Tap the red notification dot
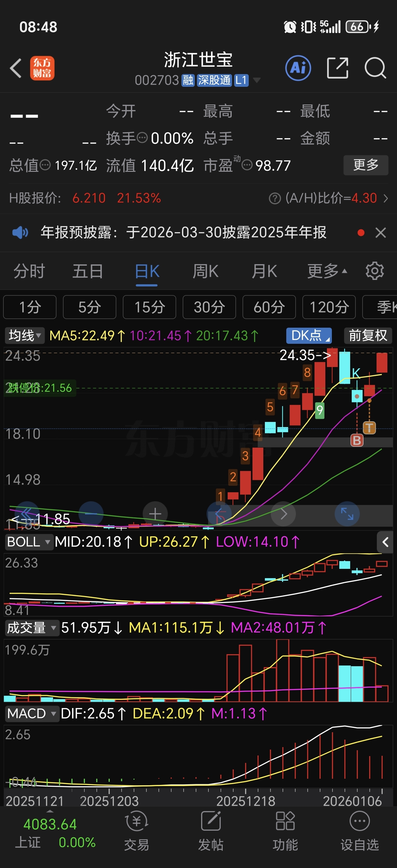 361,232
